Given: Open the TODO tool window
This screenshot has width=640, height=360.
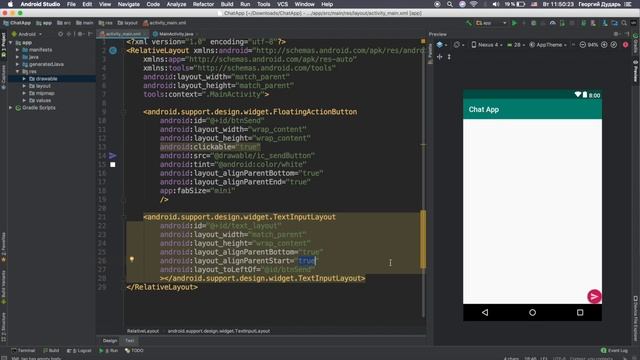Looking at the screenshot, I should [x=134, y=351].
